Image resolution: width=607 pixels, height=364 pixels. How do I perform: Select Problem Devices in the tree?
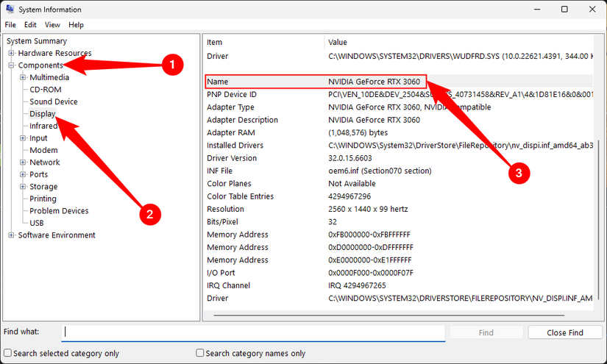[59, 211]
